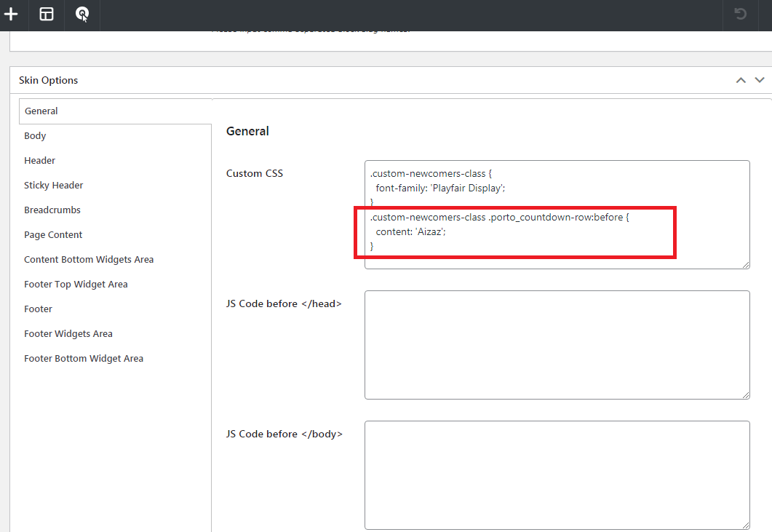Image resolution: width=772 pixels, height=532 pixels.
Task: Click the plus add-new icon in top bar
Action: [11, 14]
